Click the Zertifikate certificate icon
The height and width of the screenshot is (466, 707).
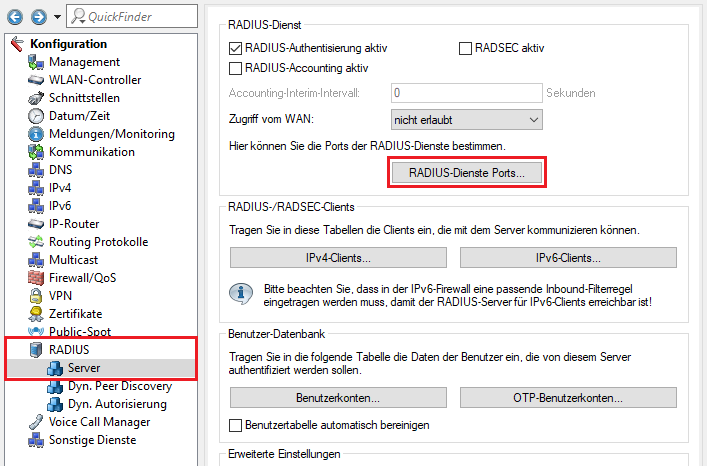[36, 314]
